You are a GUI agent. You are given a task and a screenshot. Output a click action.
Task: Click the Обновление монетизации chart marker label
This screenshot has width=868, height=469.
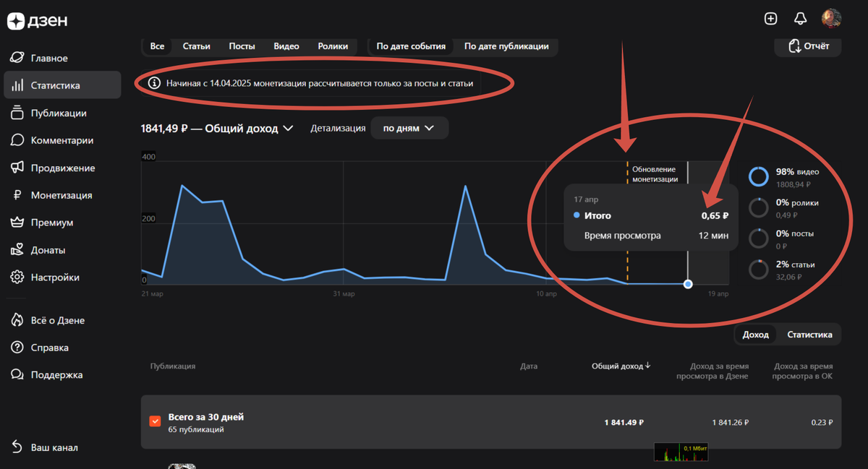(x=655, y=174)
